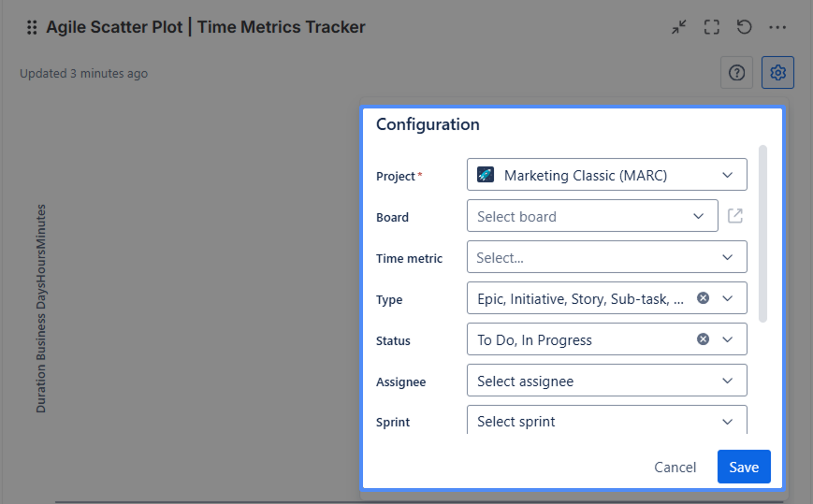This screenshot has height=504, width=813.
Task: Expand the Type dropdown chevron
Action: [728, 298]
